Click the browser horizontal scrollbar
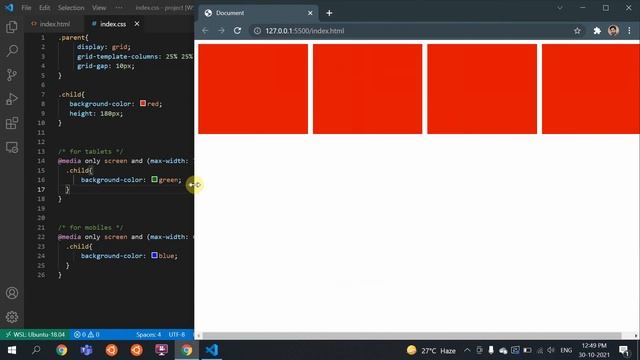 pos(412,336)
